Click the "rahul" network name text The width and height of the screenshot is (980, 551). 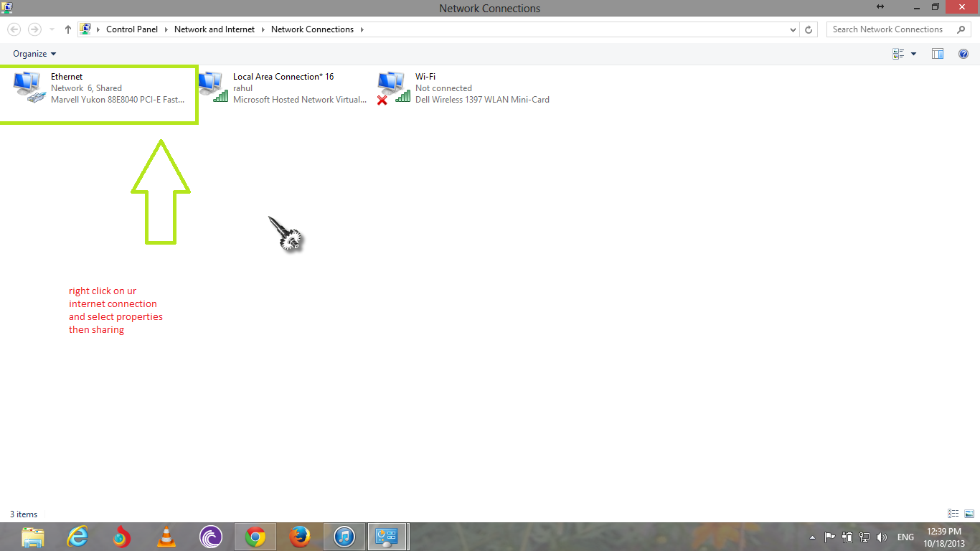(x=242, y=88)
